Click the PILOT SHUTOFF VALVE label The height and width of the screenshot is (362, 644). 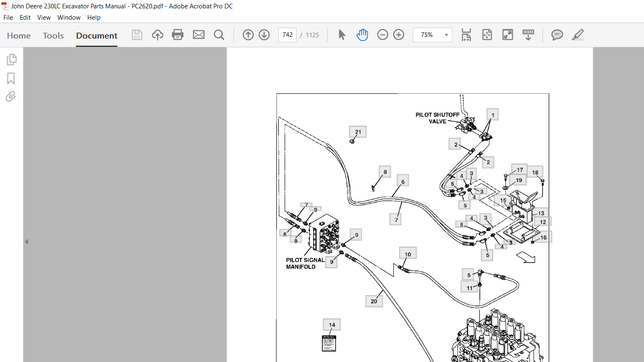click(x=437, y=118)
